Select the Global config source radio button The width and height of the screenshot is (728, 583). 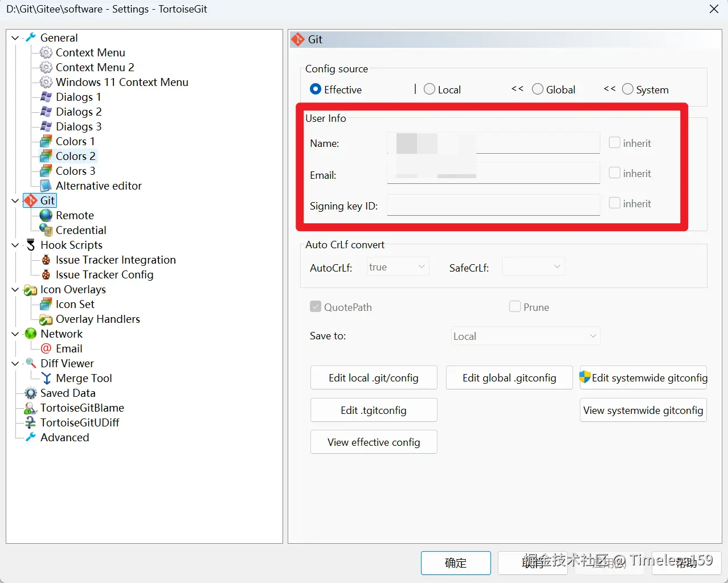tap(538, 89)
